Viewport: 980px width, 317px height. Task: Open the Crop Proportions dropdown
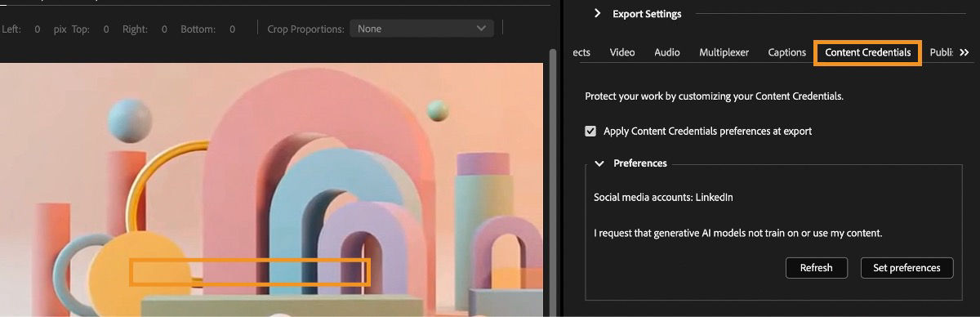[x=421, y=29]
